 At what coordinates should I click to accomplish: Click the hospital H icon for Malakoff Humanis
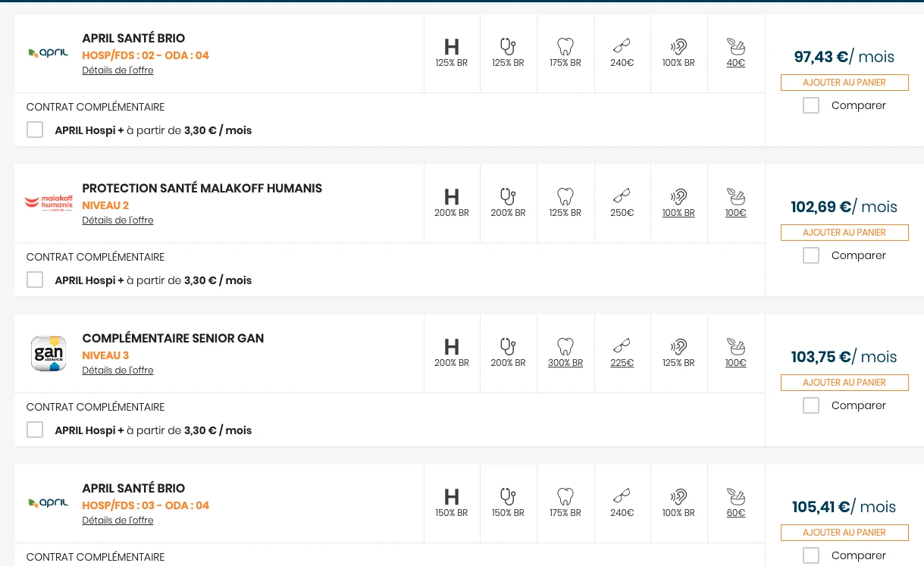[x=452, y=197]
